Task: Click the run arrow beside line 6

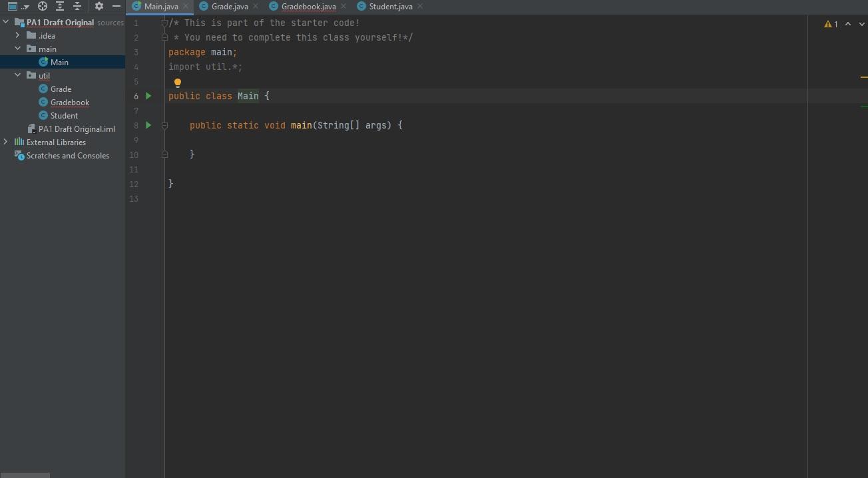Action: pos(148,96)
